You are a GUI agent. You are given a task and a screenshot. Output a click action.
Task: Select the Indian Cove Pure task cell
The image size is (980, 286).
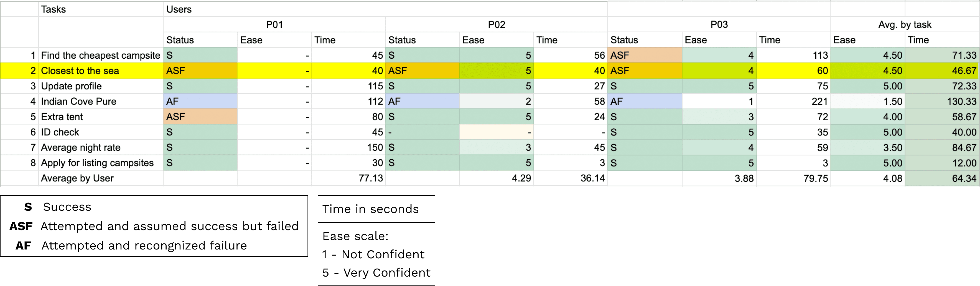79,102
